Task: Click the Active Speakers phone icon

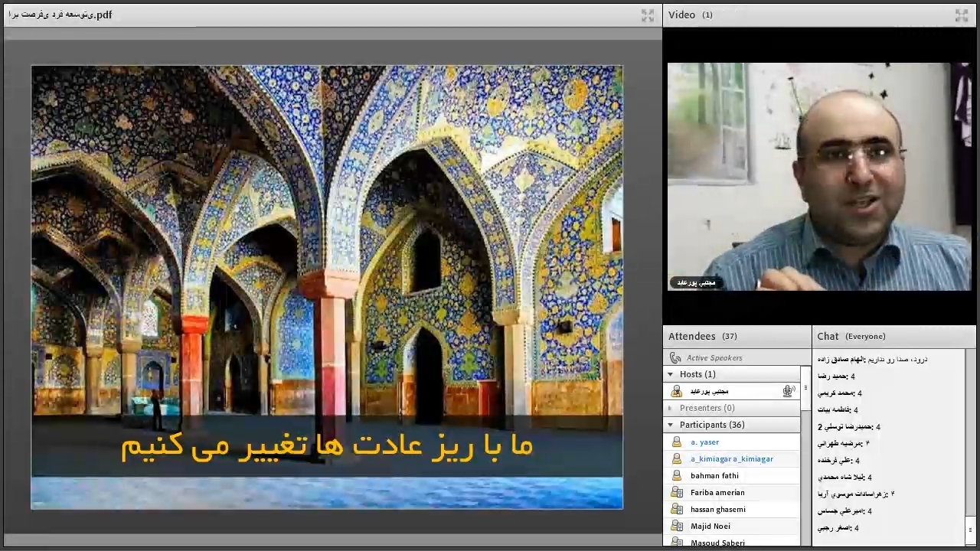Action: click(x=675, y=357)
